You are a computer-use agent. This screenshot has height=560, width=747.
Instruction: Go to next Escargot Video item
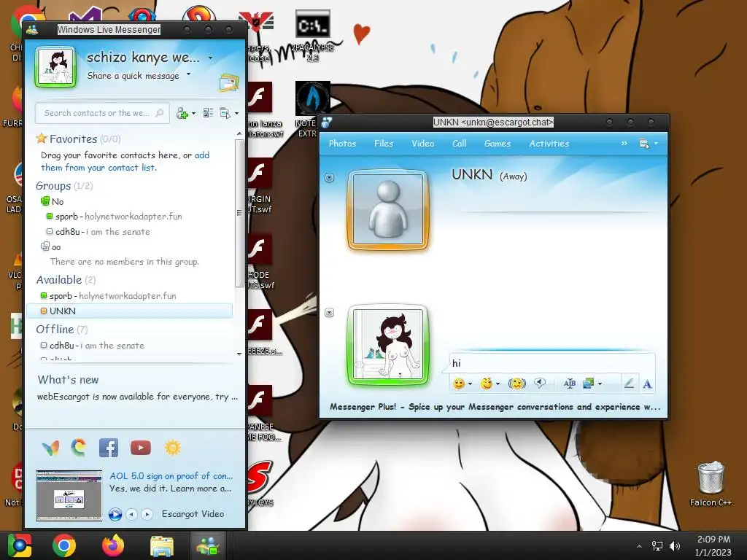[x=147, y=514]
